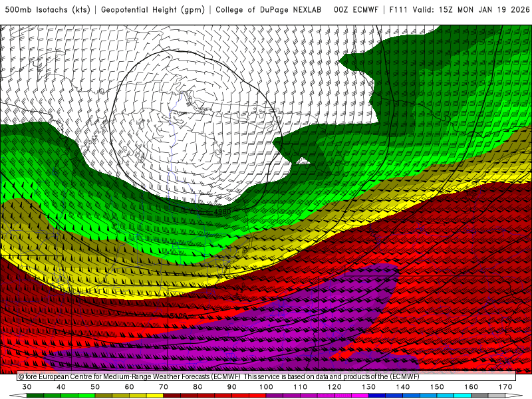Click the '100' color bar tick label

coord(267,387)
